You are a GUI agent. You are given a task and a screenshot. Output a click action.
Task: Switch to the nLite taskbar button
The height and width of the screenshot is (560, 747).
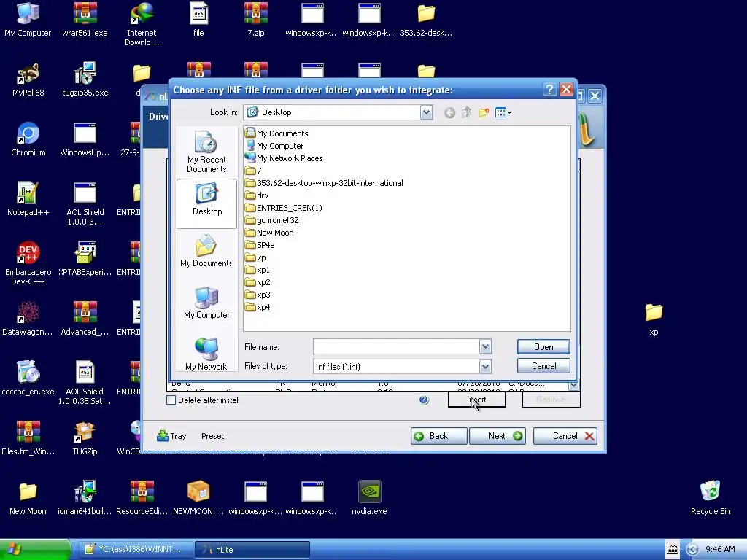[x=252, y=550]
